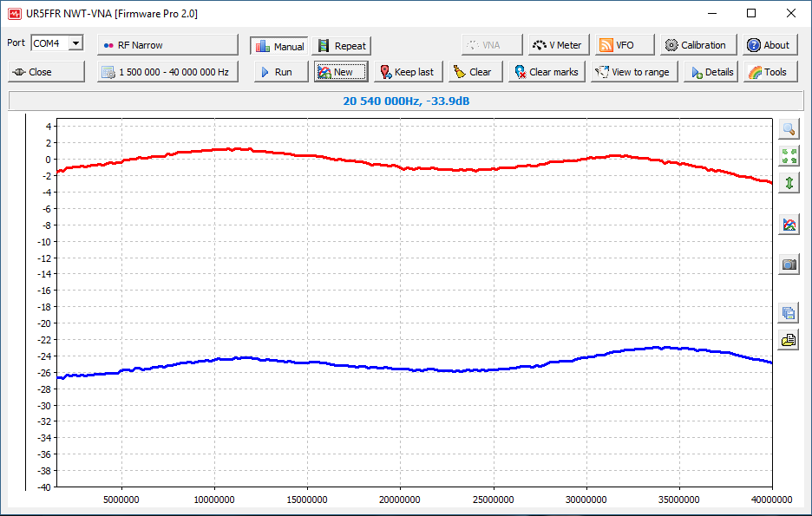
Task: Click the four green arrows fit-view icon
Action: pos(789,156)
